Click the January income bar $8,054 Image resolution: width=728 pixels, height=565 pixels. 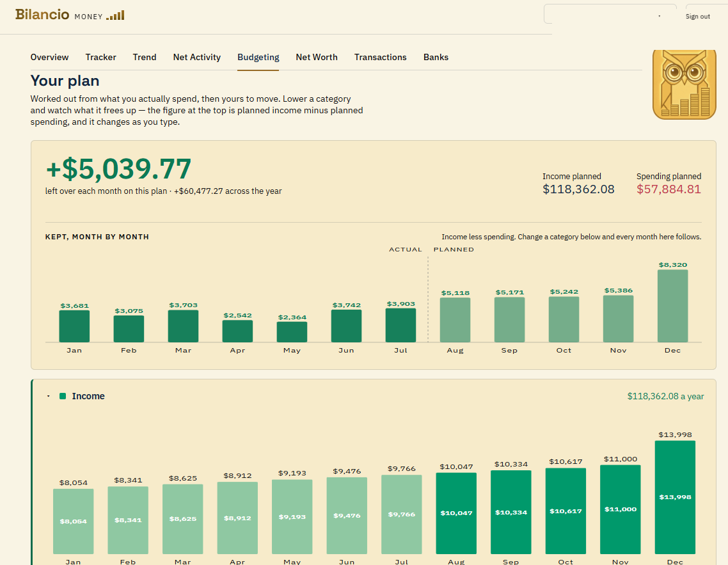[x=74, y=521]
